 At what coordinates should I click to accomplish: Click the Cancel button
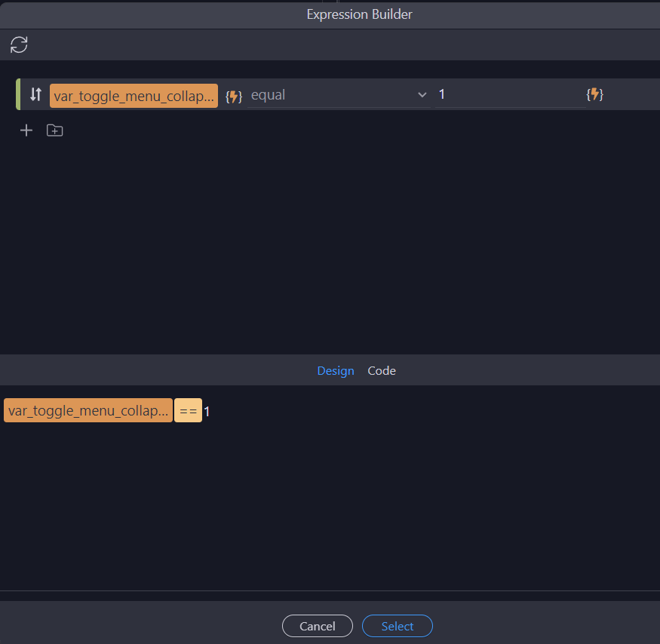(317, 626)
